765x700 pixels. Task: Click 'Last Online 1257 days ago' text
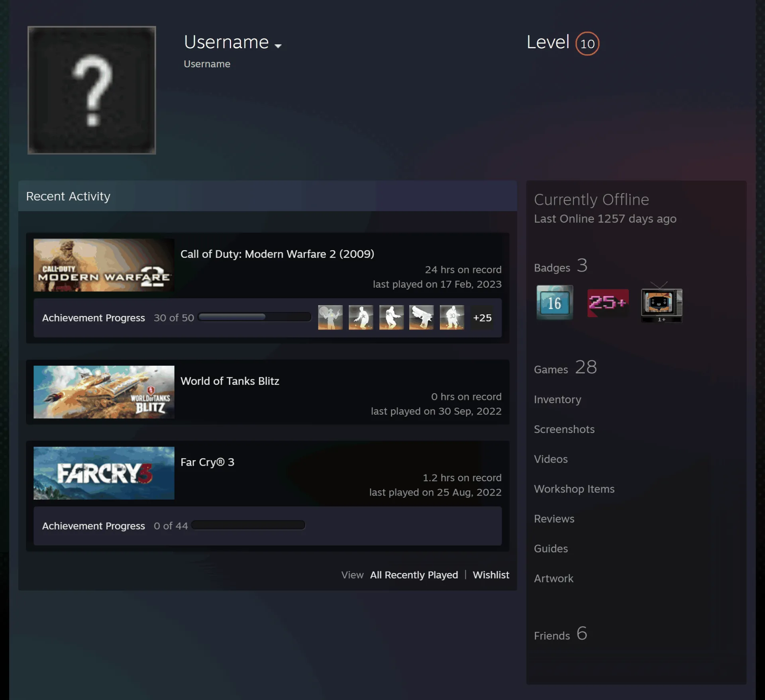(605, 219)
